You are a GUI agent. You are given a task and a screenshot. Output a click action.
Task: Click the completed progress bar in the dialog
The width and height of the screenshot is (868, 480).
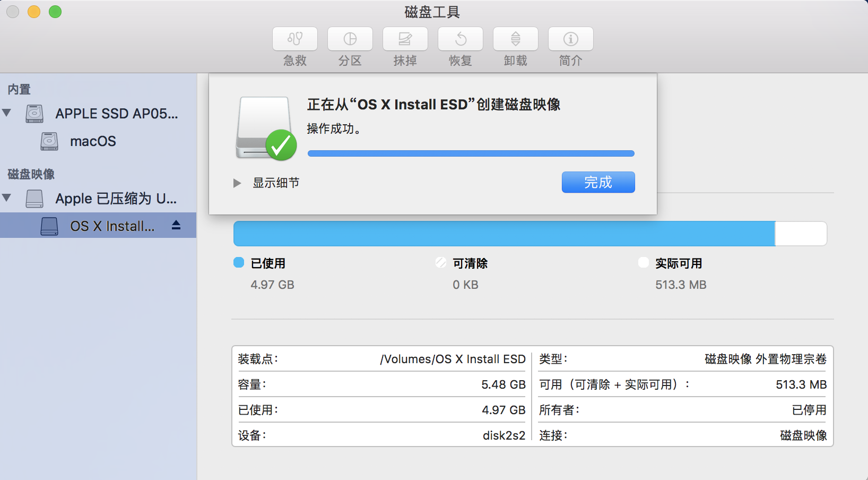(471, 153)
